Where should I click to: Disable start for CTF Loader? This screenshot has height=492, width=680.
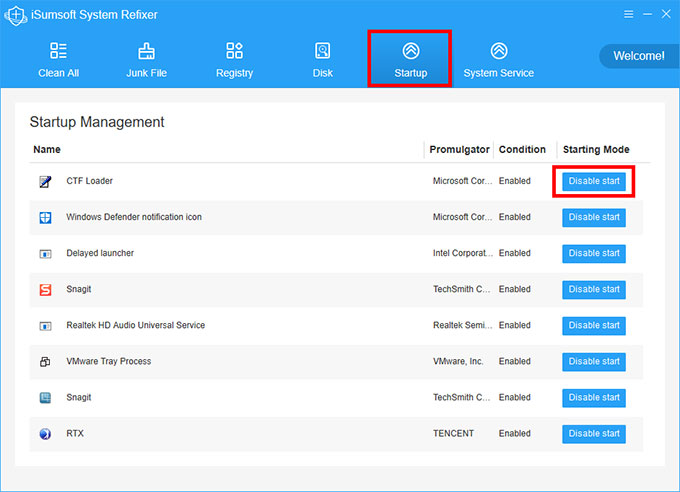click(594, 181)
